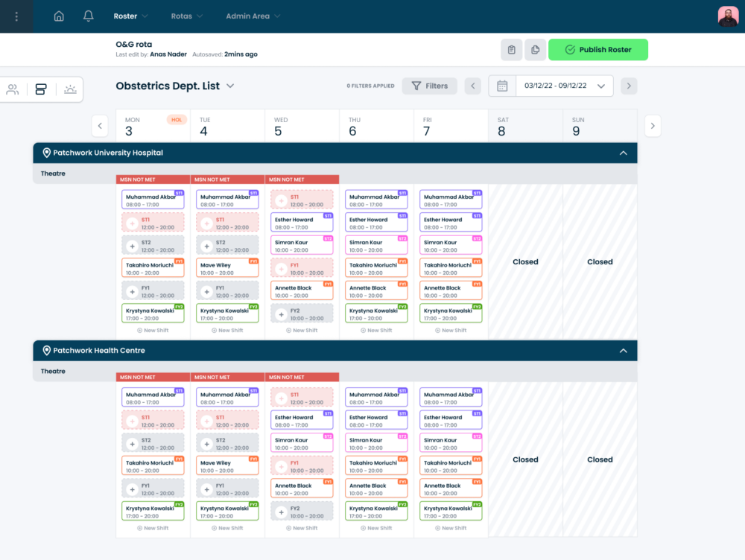Go to previous week using left arrow near date range
The width and height of the screenshot is (745, 560).
[x=472, y=86]
